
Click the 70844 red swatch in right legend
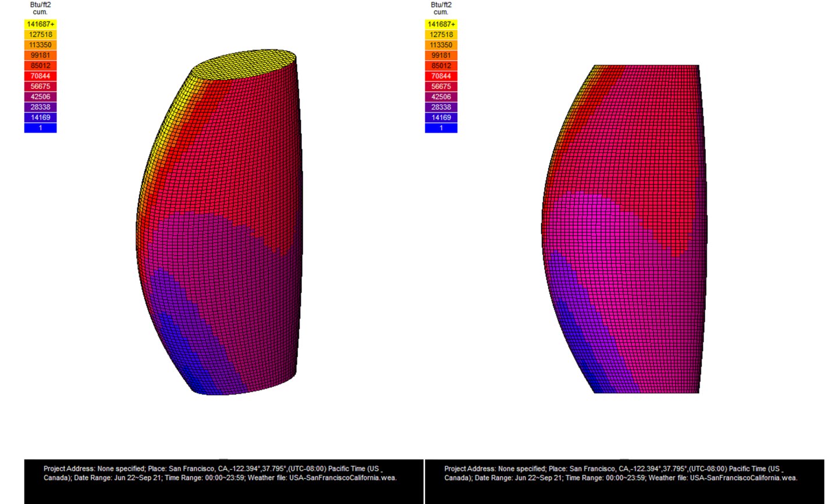pyautogui.click(x=441, y=76)
